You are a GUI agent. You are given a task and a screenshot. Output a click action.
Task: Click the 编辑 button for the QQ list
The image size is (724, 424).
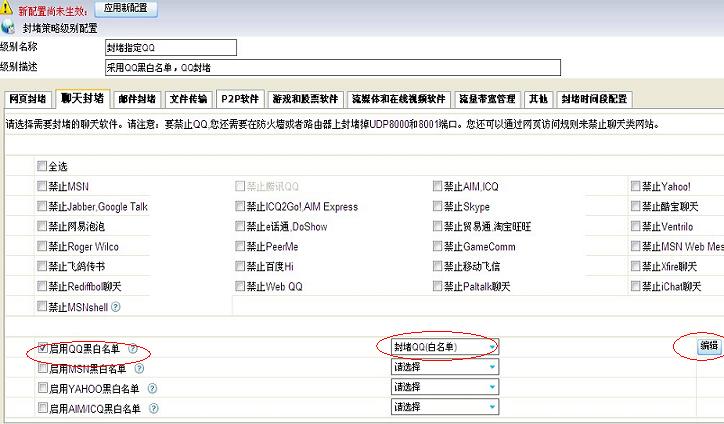(708, 346)
